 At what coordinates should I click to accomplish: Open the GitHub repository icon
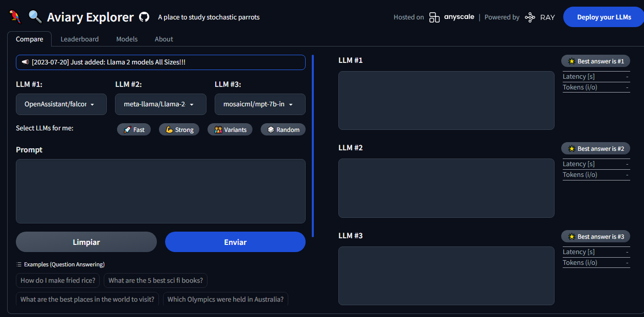tap(144, 17)
